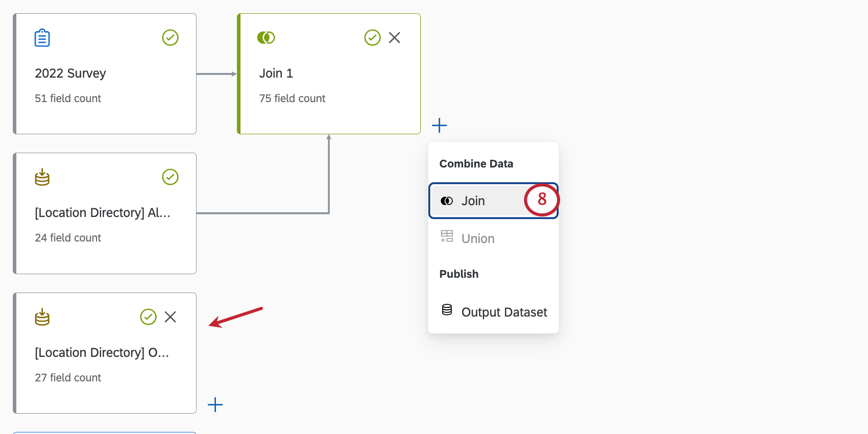
Task: Click the survey clipboard icon on 2022 Survey
Action: (42, 38)
